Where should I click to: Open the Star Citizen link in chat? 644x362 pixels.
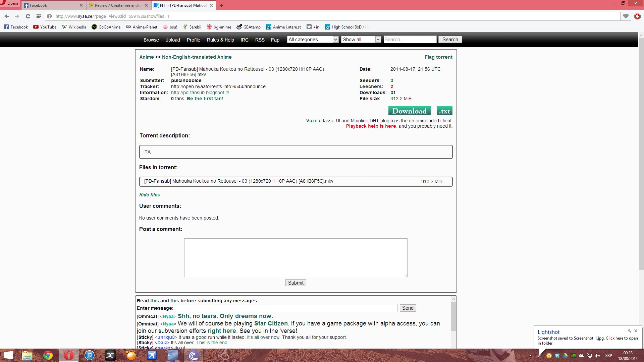[x=271, y=323]
